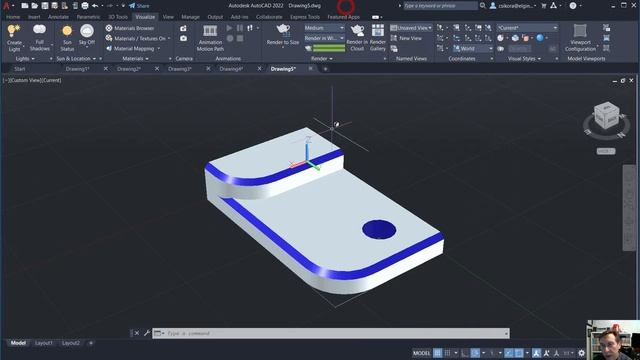Expand the Lights panel
The width and height of the screenshot is (640, 360).
25,59
